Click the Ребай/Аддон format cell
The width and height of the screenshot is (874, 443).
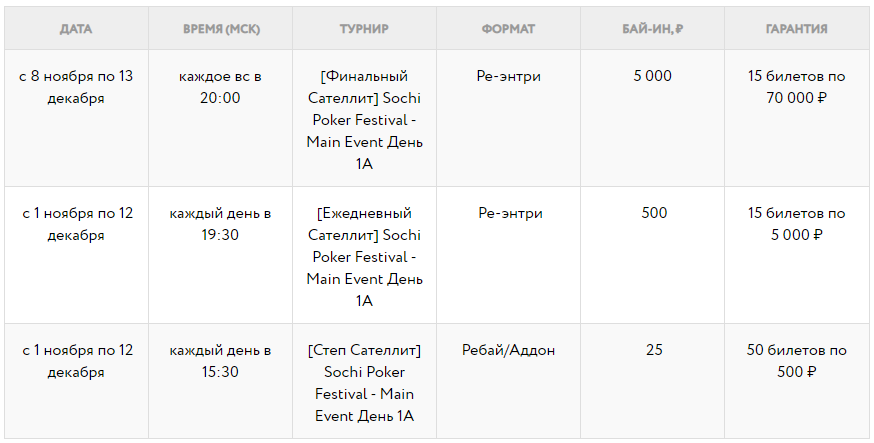click(508, 351)
